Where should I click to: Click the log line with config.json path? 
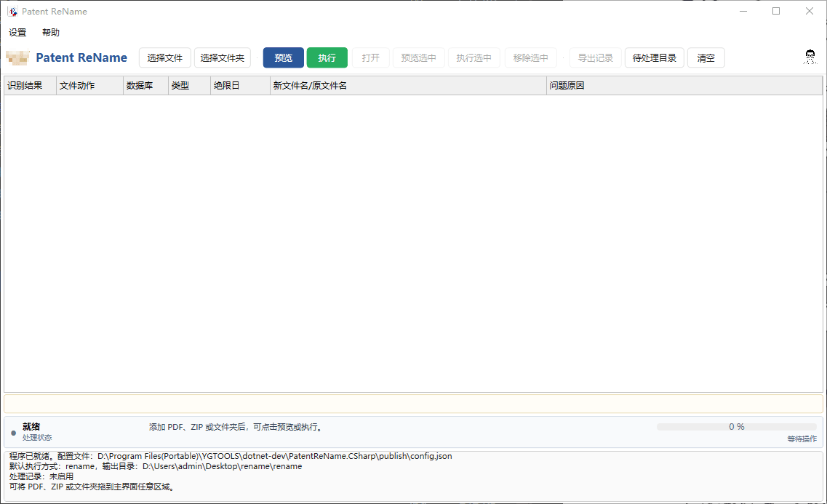point(231,456)
